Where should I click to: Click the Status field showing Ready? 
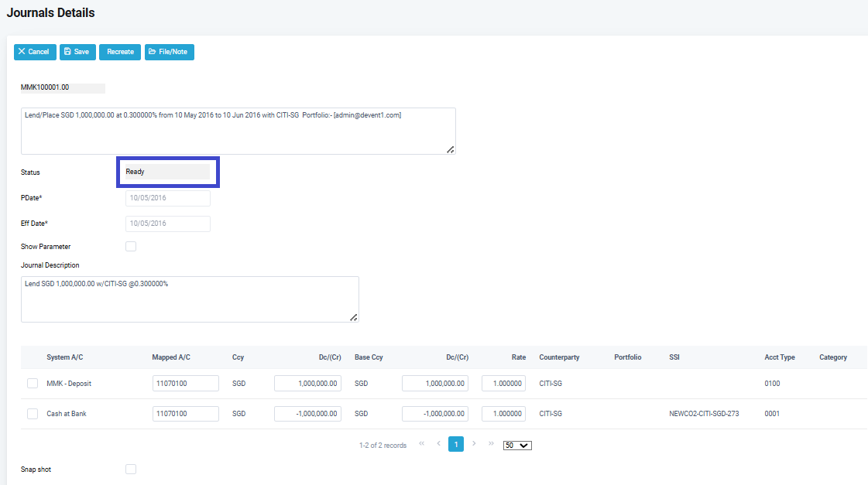167,172
